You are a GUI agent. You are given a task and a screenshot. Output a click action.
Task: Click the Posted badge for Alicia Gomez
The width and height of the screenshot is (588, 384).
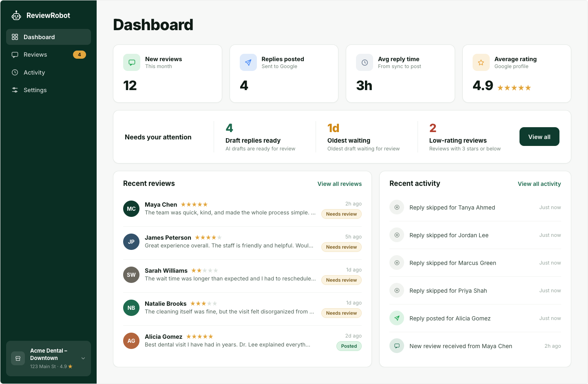point(349,346)
